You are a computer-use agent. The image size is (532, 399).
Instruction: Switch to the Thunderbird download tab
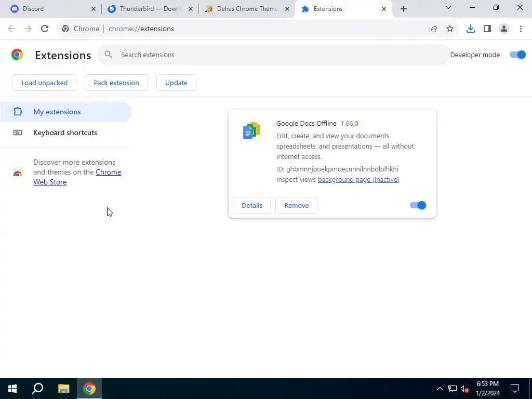(x=150, y=9)
